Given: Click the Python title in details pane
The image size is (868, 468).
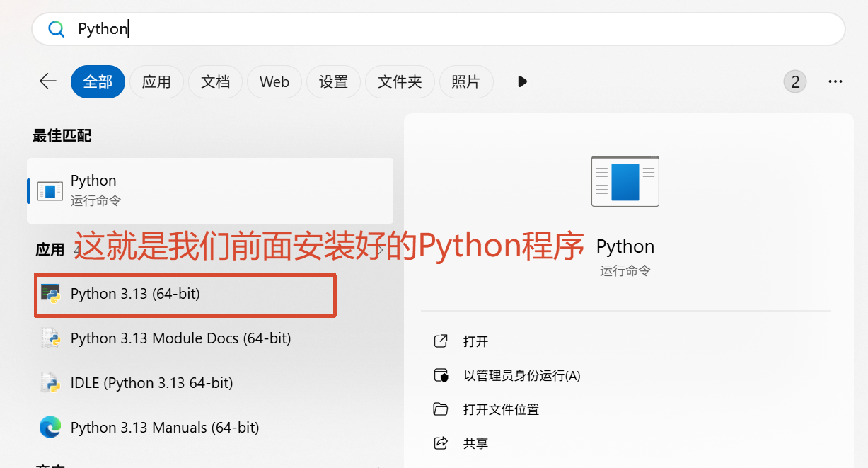Looking at the screenshot, I should [x=625, y=246].
